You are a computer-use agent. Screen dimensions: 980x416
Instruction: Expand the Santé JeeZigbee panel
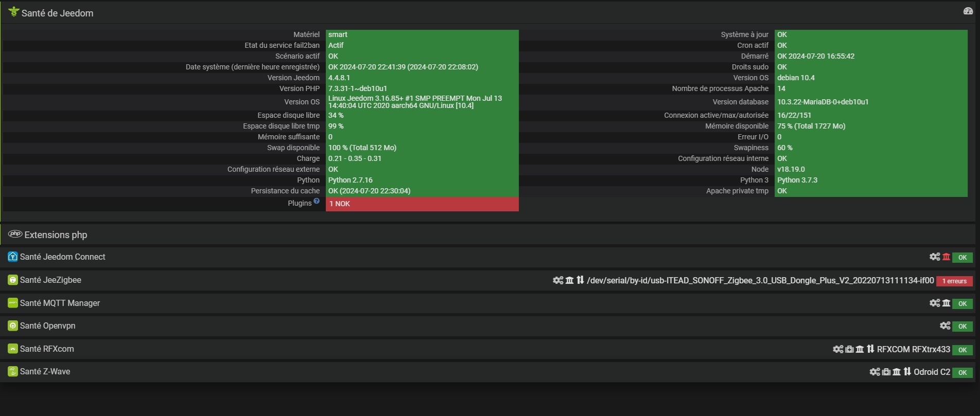point(50,280)
